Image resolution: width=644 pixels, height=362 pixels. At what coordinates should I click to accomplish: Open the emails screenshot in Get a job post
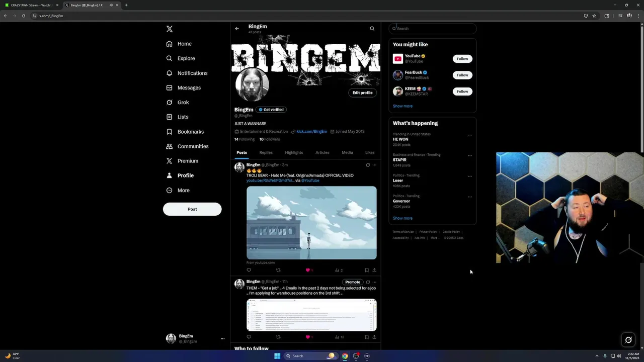click(x=311, y=315)
